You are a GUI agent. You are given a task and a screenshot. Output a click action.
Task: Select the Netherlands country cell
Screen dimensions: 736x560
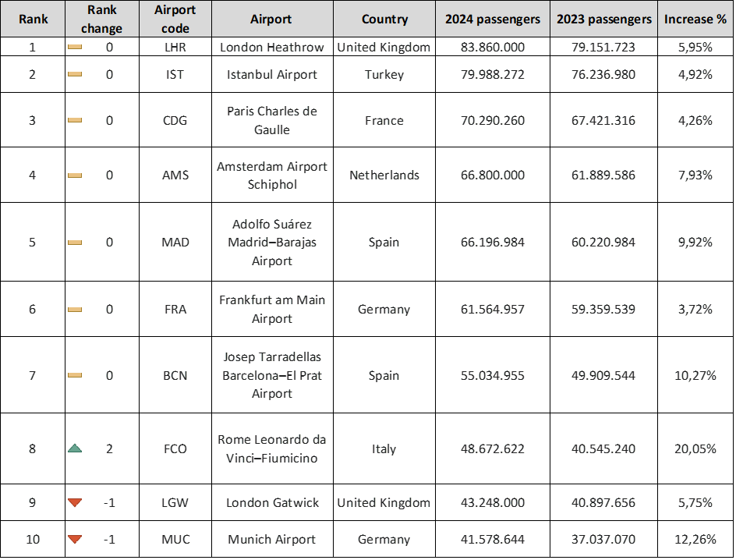click(x=384, y=175)
